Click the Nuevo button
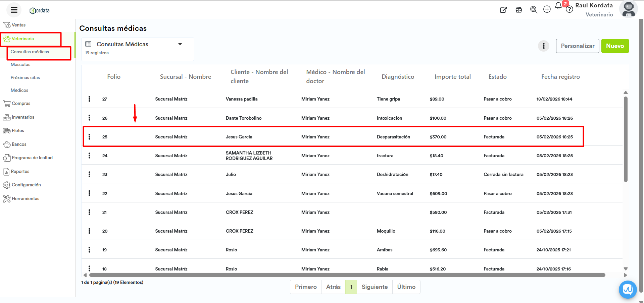This screenshot has width=644, height=303. 615,46
